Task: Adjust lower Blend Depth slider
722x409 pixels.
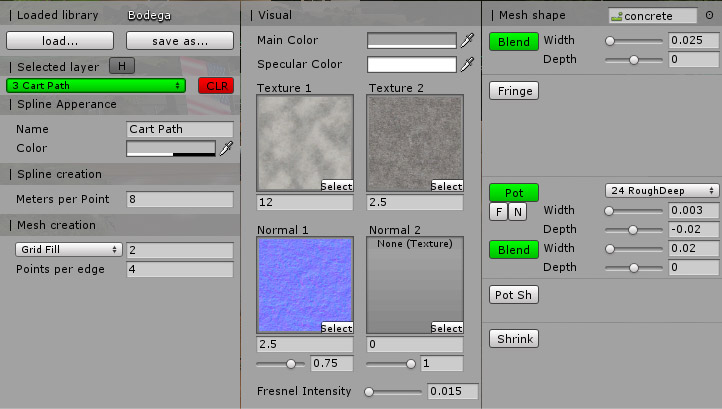Action: click(x=634, y=268)
